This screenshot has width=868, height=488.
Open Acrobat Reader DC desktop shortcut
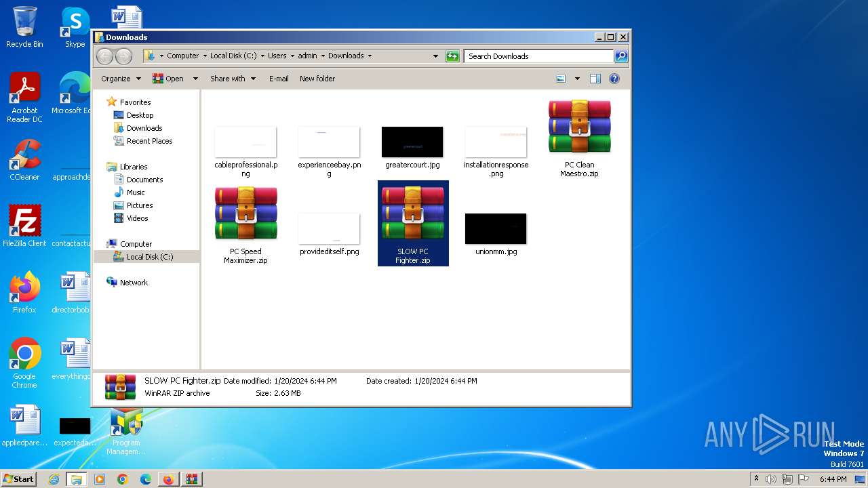click(24, 98)
